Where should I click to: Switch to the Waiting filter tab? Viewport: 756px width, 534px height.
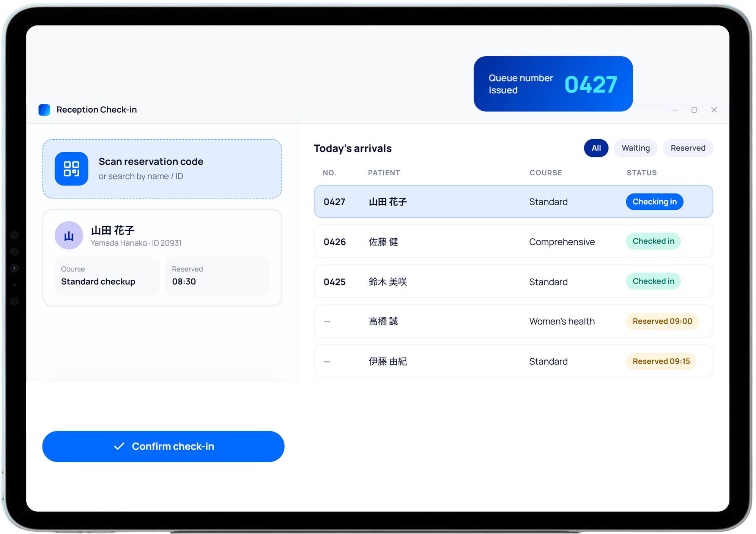coord(636,148)
